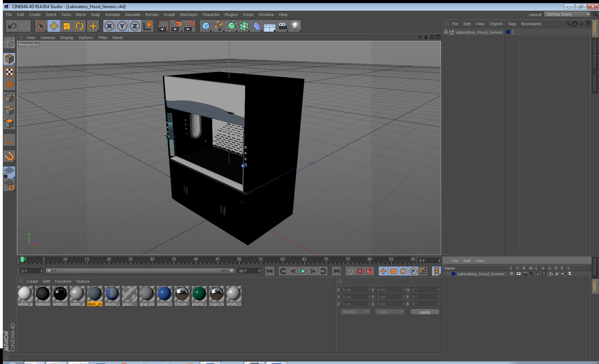This screenshot has width=599, height=364.
Task: Select the glass material swatch
Action: (x=130, y=296)
